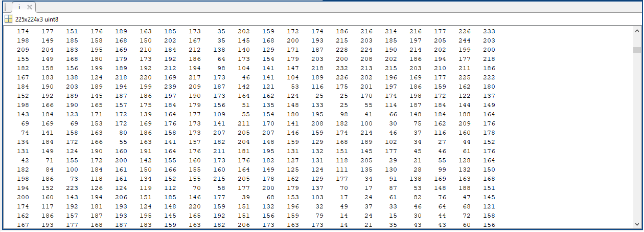Click the vertical scrollbar thumb
The width and height of the screenshot is (644, 232).
[x=637, y=50]
